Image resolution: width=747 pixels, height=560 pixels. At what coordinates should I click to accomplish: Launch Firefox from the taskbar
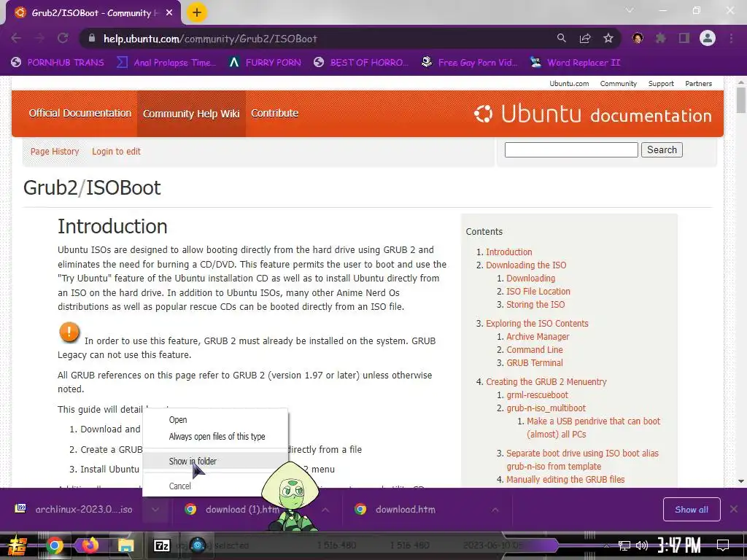[x=90, y=545]
